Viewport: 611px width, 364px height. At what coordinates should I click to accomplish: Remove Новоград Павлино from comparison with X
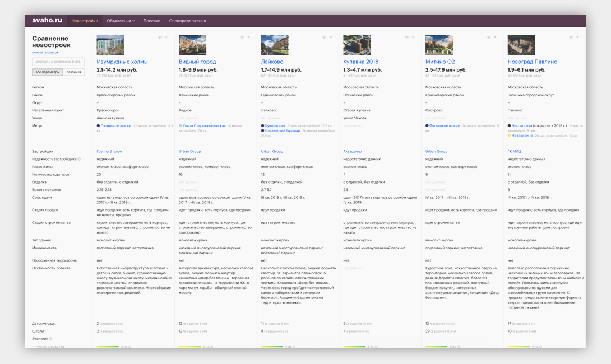577,38
